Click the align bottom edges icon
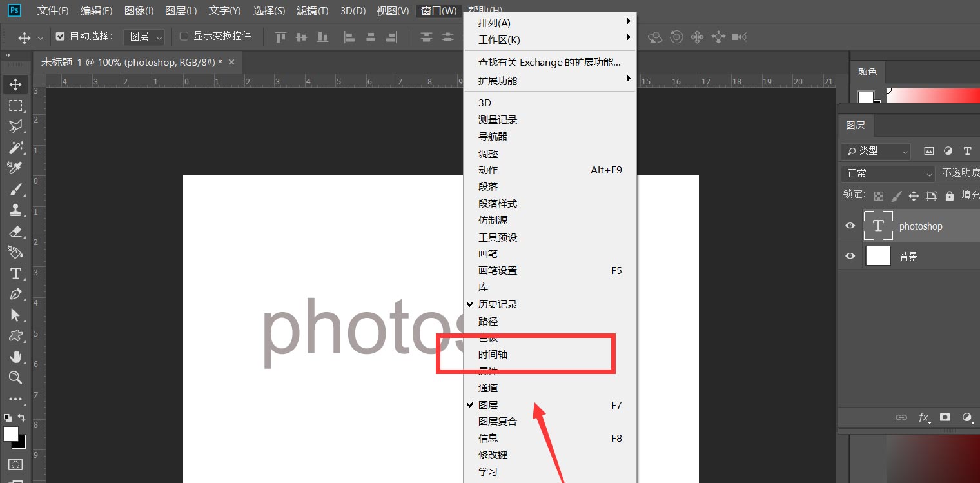980x483 pixels. point(322,37)
